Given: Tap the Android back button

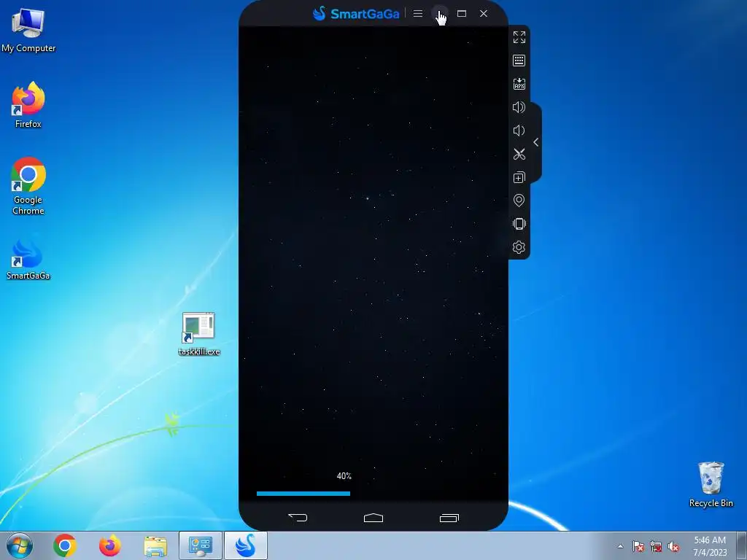Looking at the screenshot, I should click(298, 518).
